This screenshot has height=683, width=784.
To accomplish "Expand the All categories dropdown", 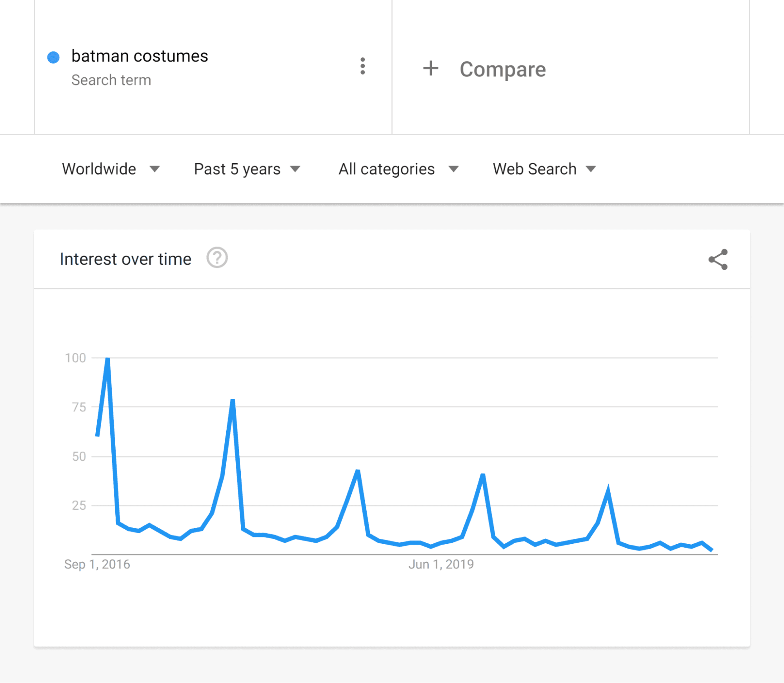I will point(398,169).
